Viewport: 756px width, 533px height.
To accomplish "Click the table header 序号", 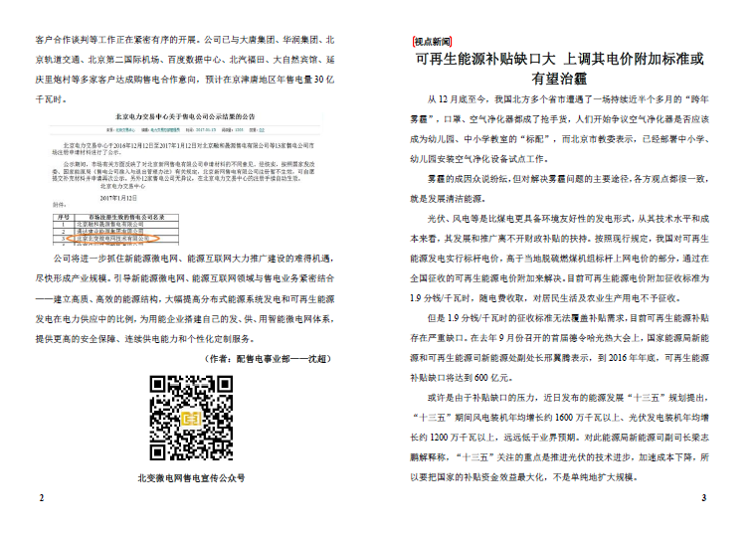I will pyautogui.click(x=63, y=218).
